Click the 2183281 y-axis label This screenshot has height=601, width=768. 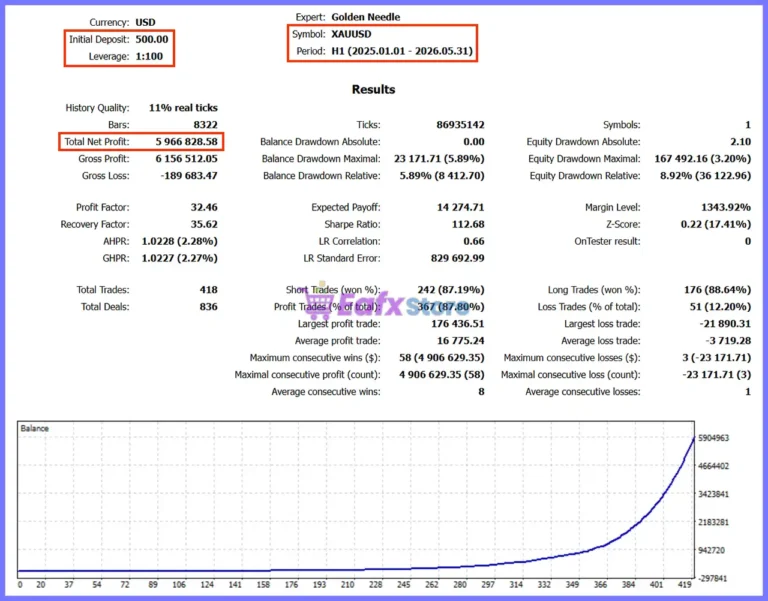713,522
